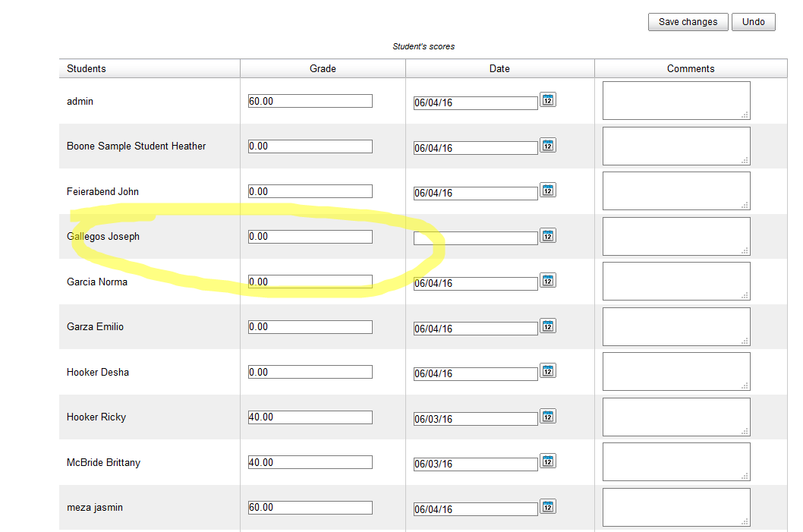Screen dimensions: 803x532
Task: Click calendar icon in meza jasmin row
Action: pyautogui.click(x=548, y=506)
